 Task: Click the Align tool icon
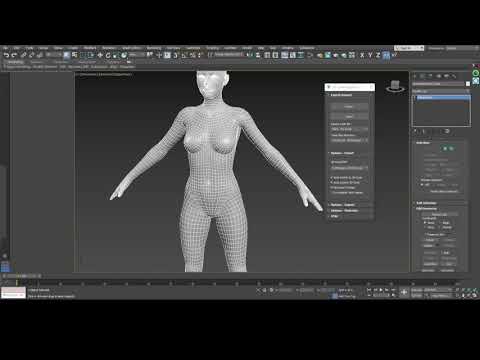pyautogui.click(x=258, y=55)
